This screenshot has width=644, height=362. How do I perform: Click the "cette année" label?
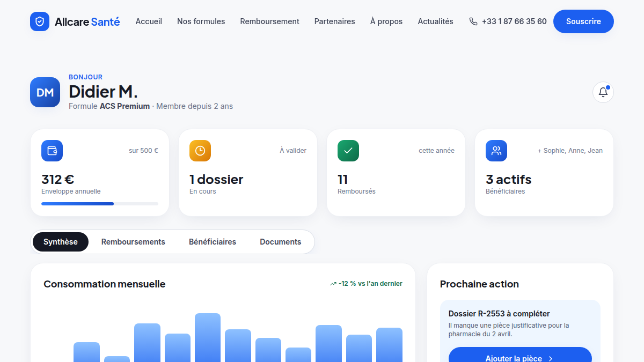click(x=437, y=151)
